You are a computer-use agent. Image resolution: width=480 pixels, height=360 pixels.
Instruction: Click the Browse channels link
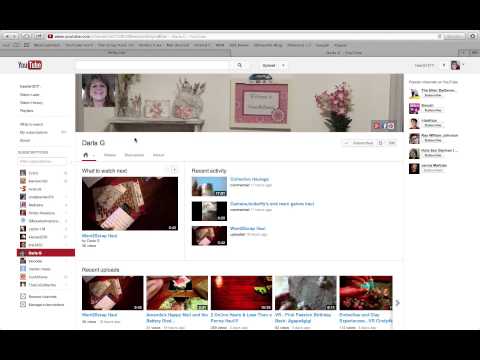(43, 296)
